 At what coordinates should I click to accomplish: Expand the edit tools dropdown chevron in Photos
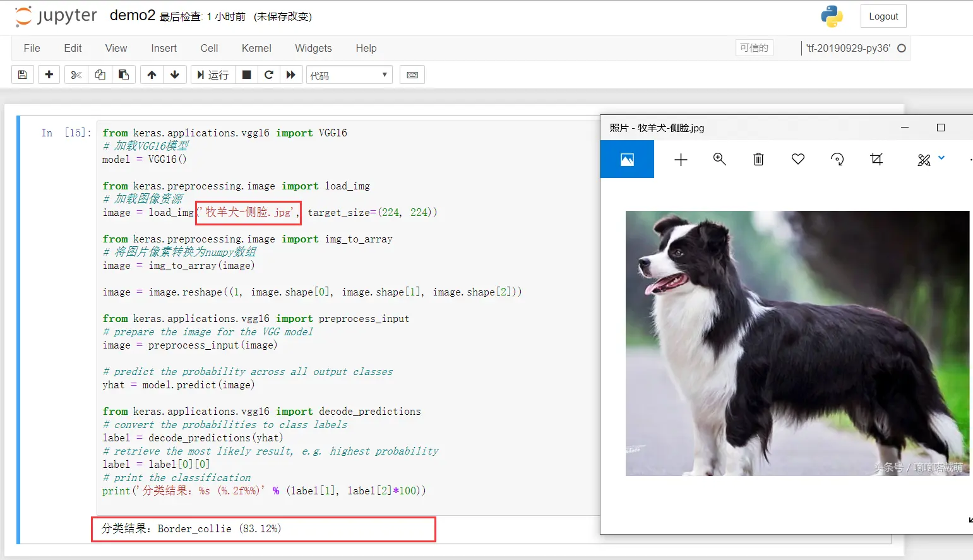pyautogui.click(x=941, y=158)
